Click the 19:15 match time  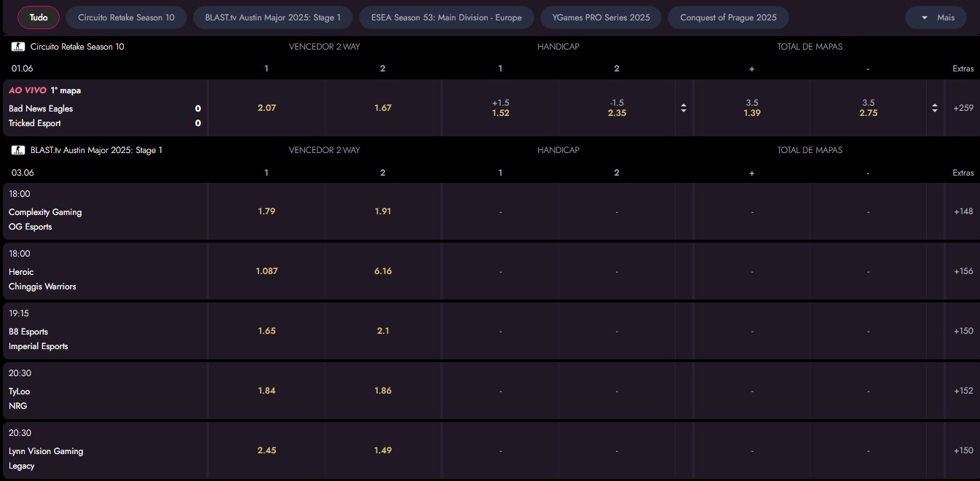[20, 313]
